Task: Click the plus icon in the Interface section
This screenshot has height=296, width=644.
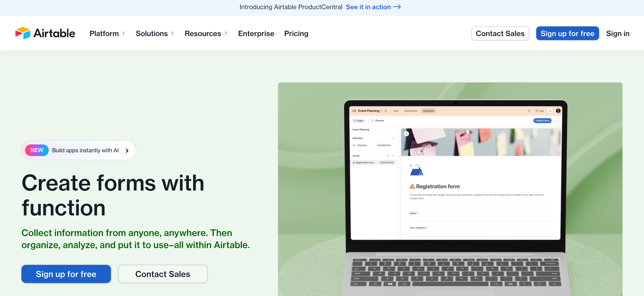Action: pyautogui.click(x=393, y=138)
